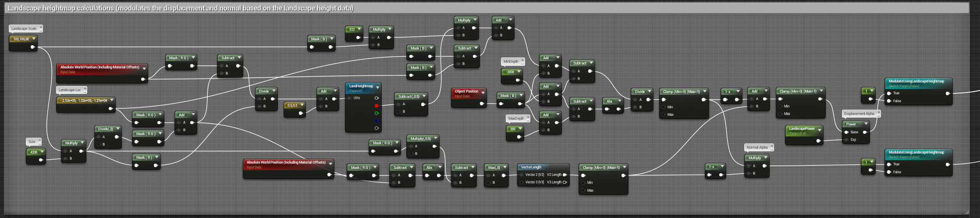This screenshot has height=218, width=980.
Task: Toggle pin on Displacement Alpha comment bubble
Action: pyautogui.click(x=878, y=113)
